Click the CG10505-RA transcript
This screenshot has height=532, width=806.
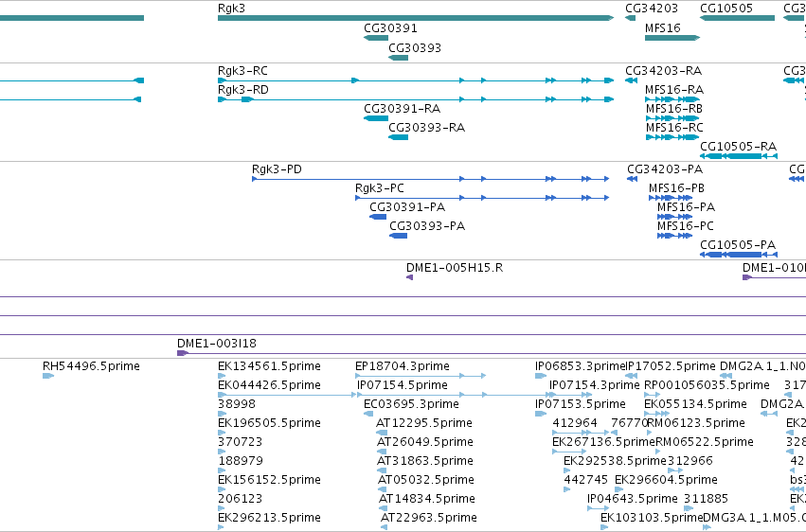(x=739, y=156)
